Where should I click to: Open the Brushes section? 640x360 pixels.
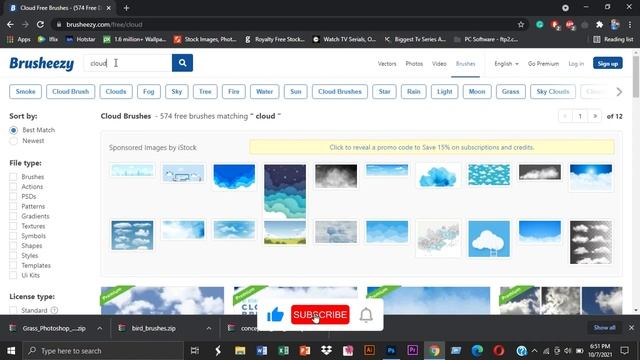(465, 64)
